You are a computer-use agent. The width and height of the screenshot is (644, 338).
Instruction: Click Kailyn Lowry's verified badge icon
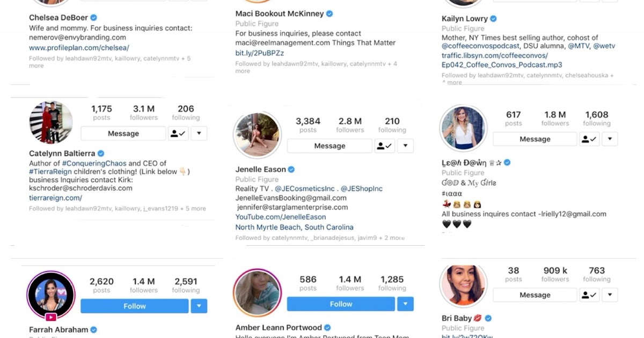pyautogui.click(x=494, y=18)
